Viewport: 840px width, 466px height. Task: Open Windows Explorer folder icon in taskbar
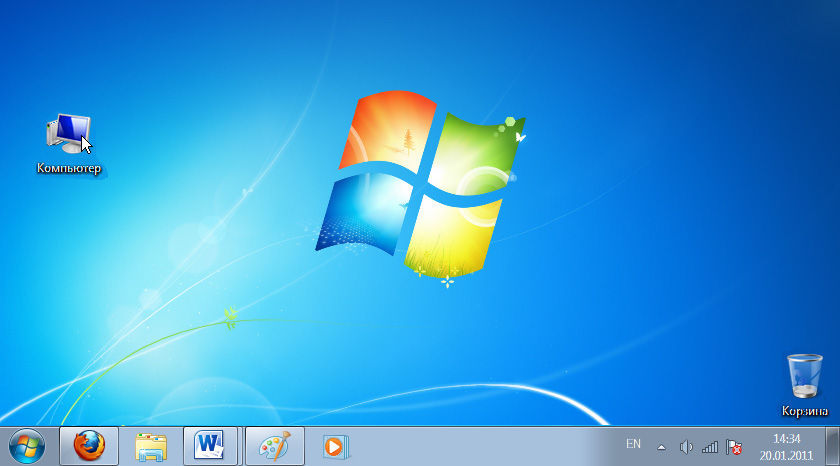click(x=151, y=446)
